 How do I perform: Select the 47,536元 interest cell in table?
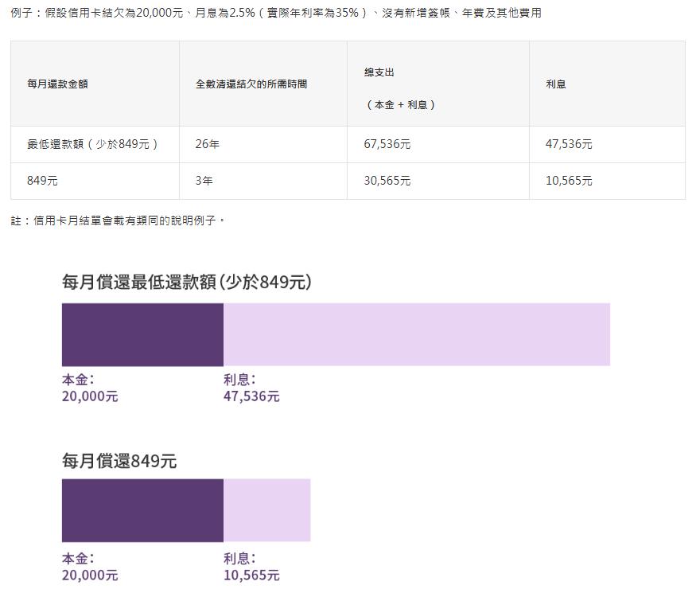coord(607,144)
